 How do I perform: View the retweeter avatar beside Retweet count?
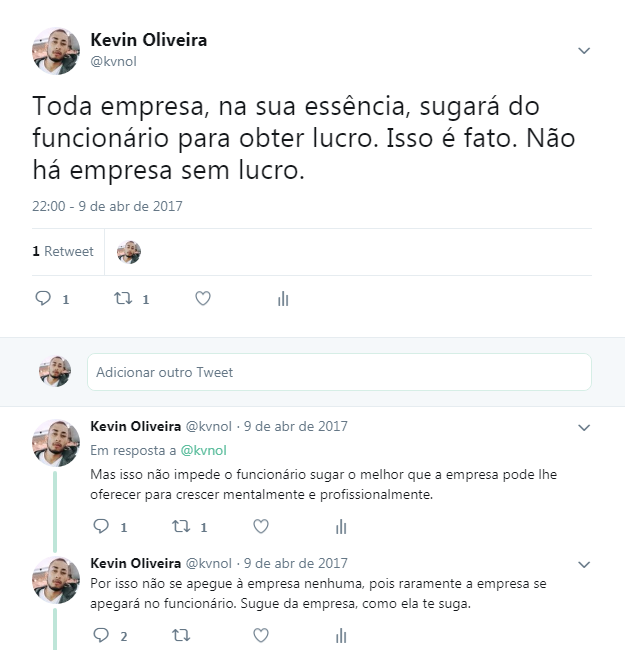pyautogui.click(x=129, y=252)
